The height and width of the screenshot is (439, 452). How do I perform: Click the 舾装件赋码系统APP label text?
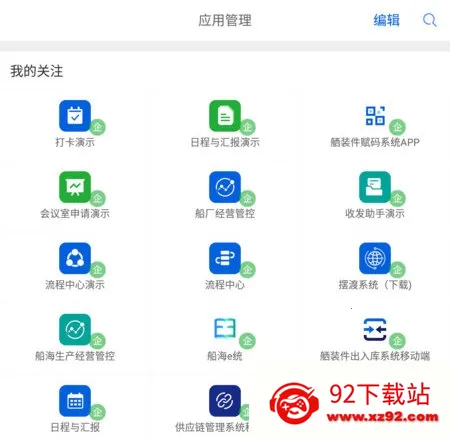(x=375, y=142)
